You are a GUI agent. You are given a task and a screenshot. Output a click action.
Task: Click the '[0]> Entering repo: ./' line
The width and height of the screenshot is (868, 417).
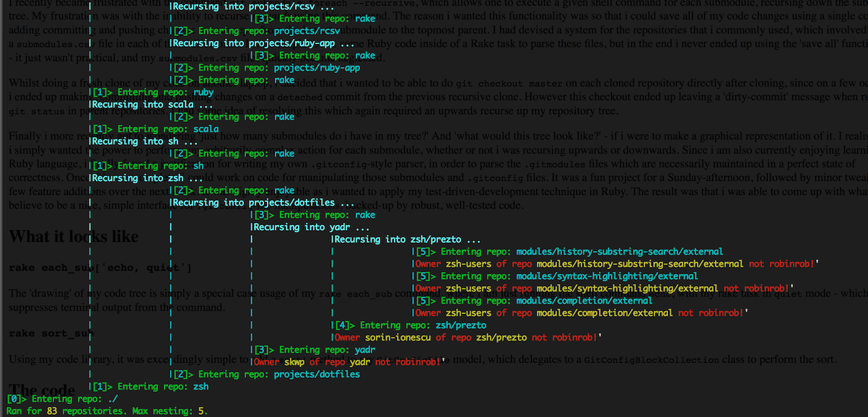click(x=62, y=399)
